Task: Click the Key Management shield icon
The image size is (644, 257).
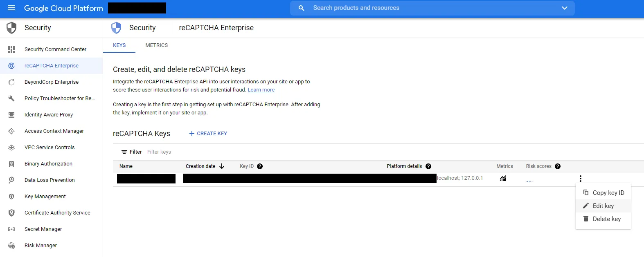Action: (11, 197)
